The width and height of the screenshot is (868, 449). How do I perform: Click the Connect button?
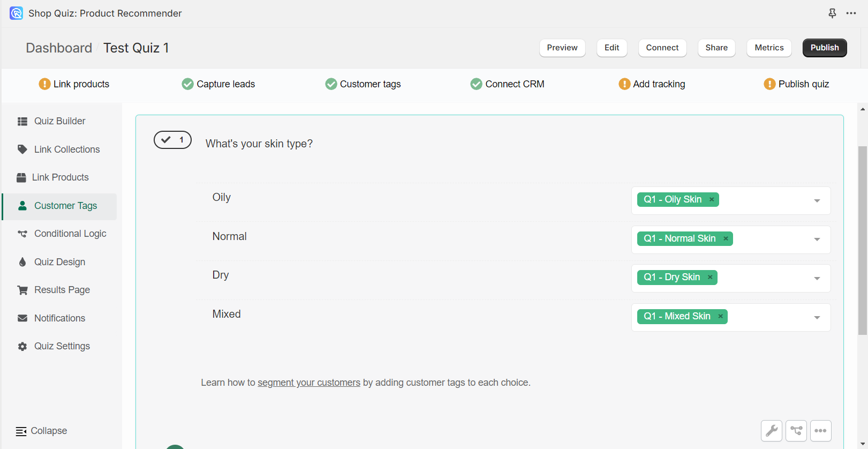662,48
